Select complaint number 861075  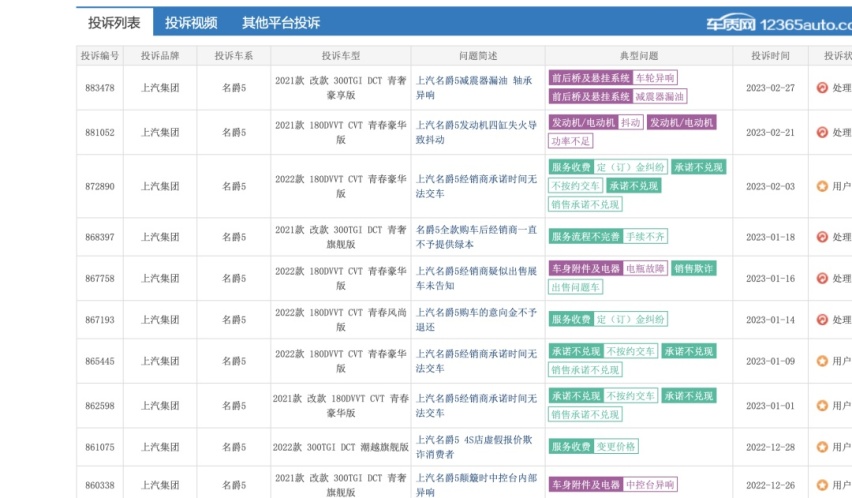pyautogui.click(x=100, y=447)
